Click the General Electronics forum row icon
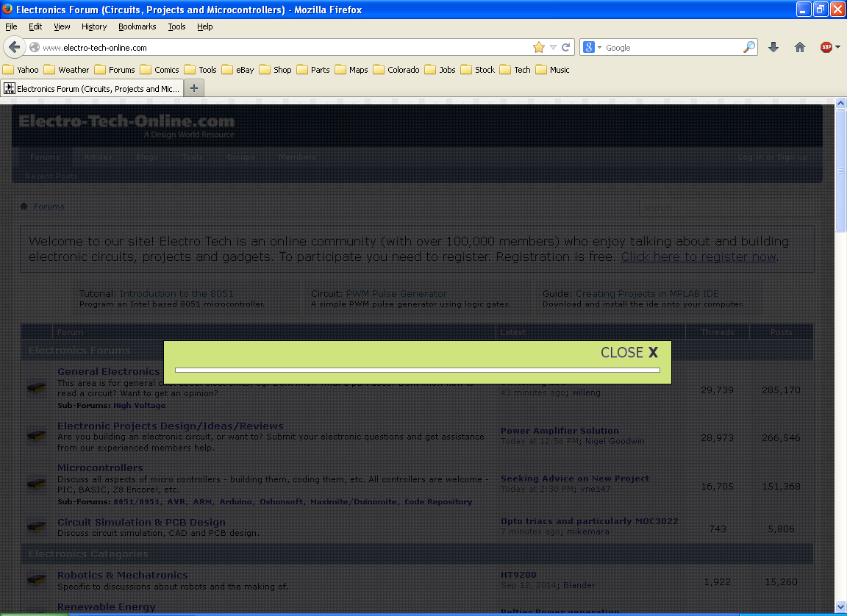The width and height of the screenshot is (847, 616). [37, 387]
